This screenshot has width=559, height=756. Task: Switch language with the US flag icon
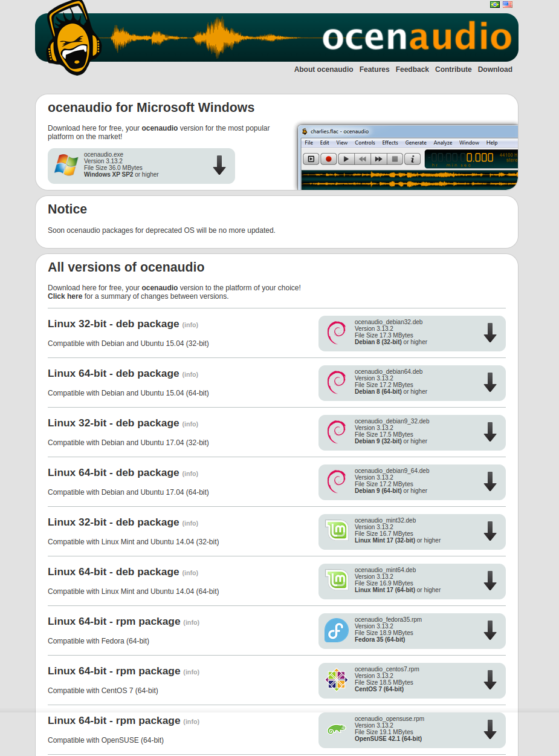508,4
